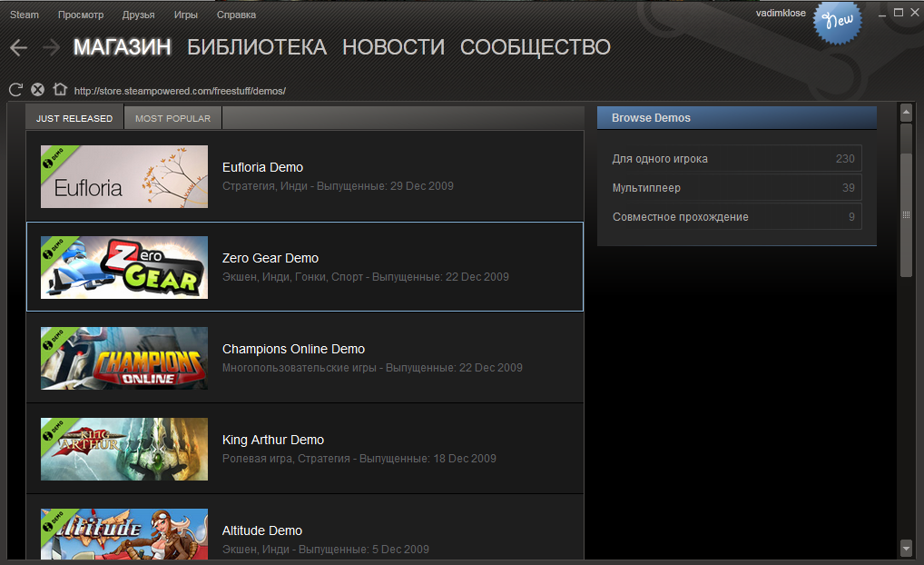Viewport: 924px width, 565px height.
Task: Click Altitude's genre and release date line
Action: (x=325, y=550)
